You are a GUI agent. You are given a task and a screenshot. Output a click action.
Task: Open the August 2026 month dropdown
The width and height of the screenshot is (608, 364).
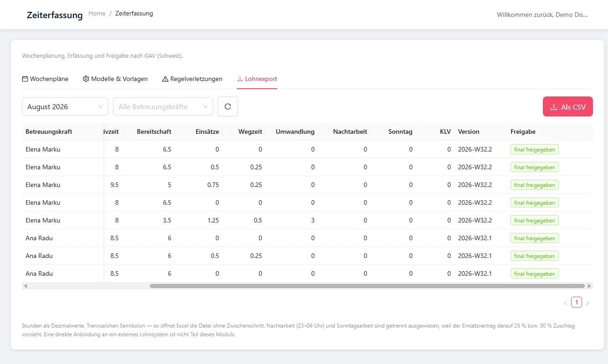[x=65, y=106]
